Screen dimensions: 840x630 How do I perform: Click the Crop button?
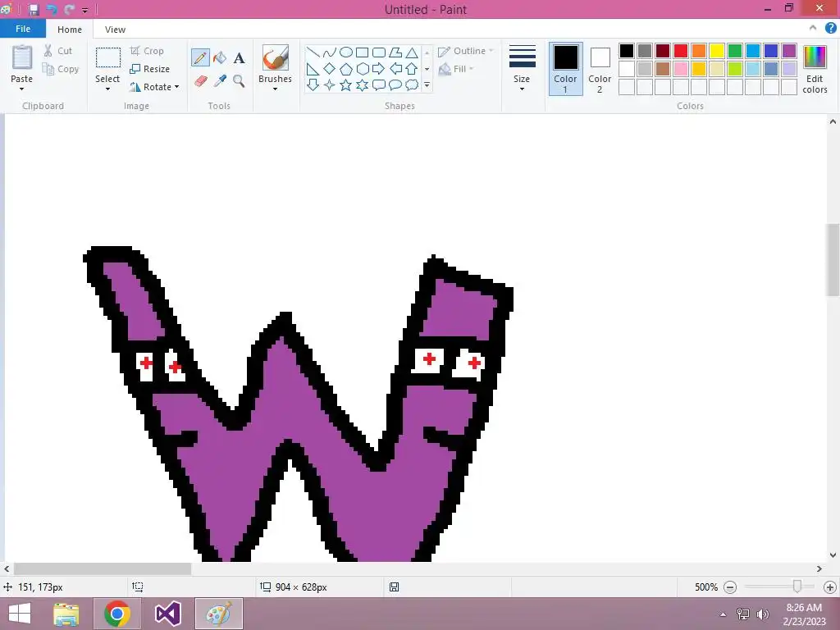[147, 51]
